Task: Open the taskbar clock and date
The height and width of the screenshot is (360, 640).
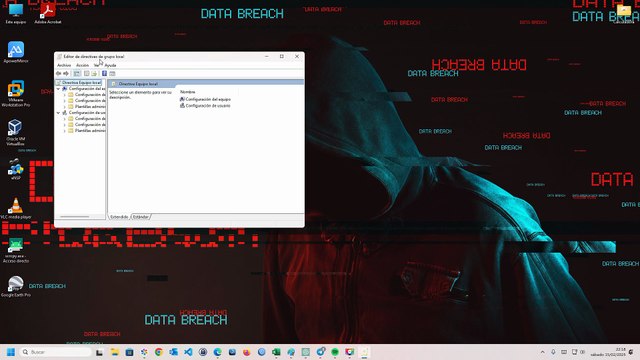Action: click(608, 352)
